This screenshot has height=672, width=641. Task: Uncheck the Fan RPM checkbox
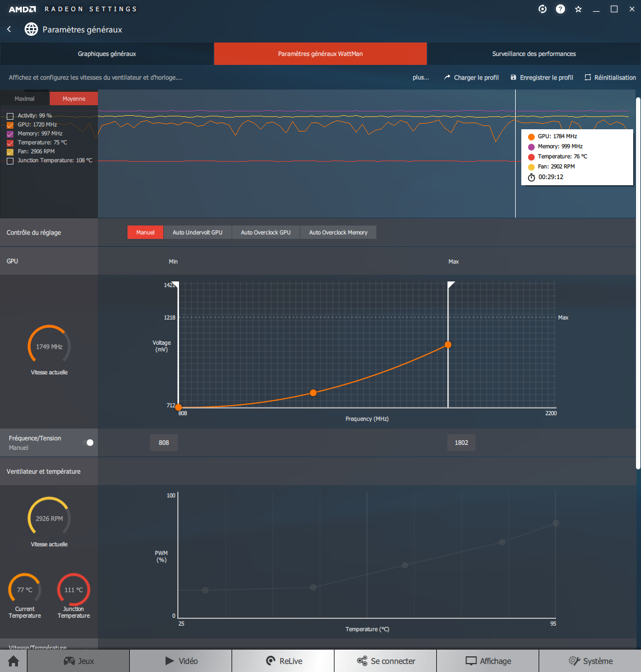pyautogui.click(x=10, y=152)
